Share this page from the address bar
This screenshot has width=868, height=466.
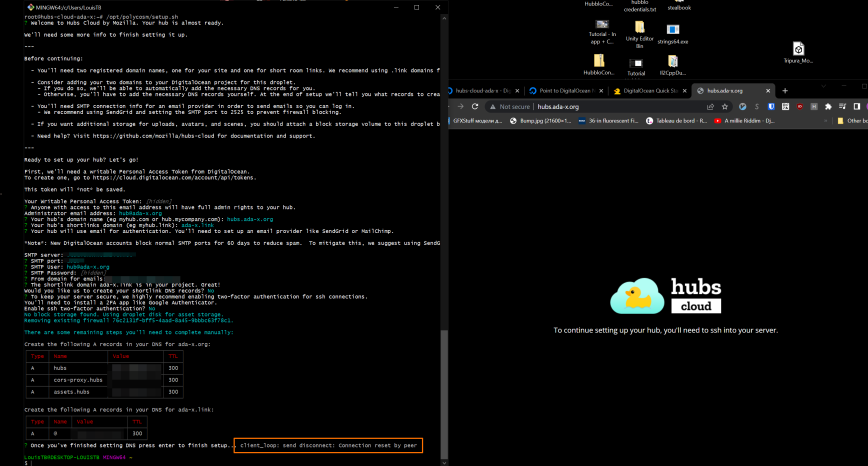point(710,106)
